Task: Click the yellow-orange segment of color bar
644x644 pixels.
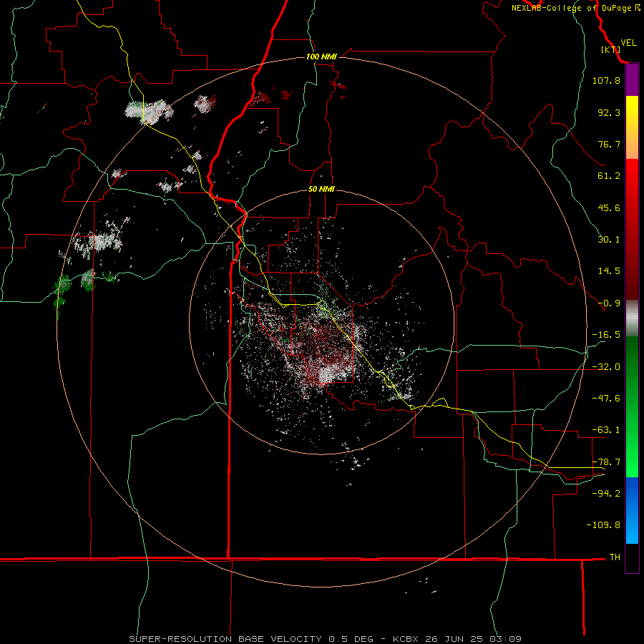Action: click(632, 127)
